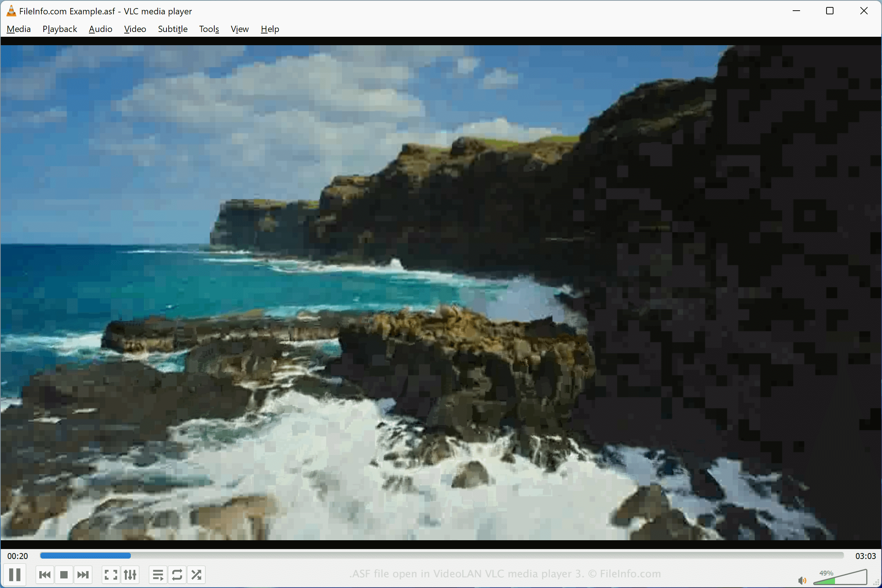Skip to next media track

click(x=83, y=574)
